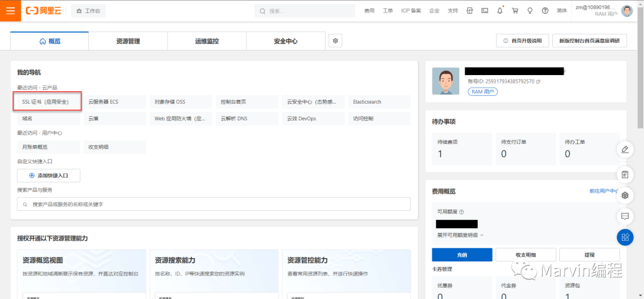The height and width of the screenshot is (299, 644).
Task: Click blue floating apps grid icon
Action: (x=625, y=237)
